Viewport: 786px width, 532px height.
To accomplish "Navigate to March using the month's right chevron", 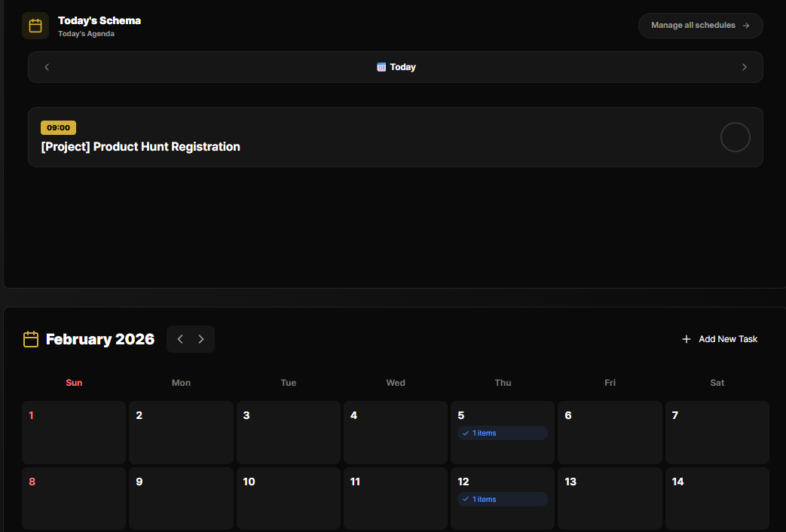I will pyautogui.click(x=201, y=339).
